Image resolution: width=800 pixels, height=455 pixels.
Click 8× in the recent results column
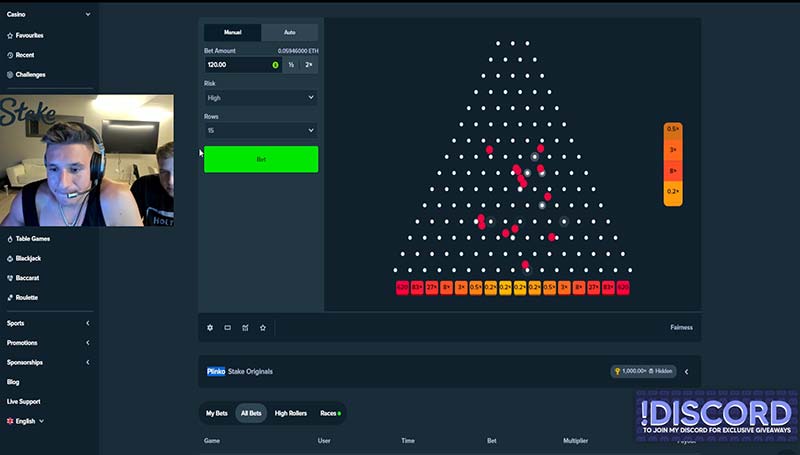click(673, 171)
